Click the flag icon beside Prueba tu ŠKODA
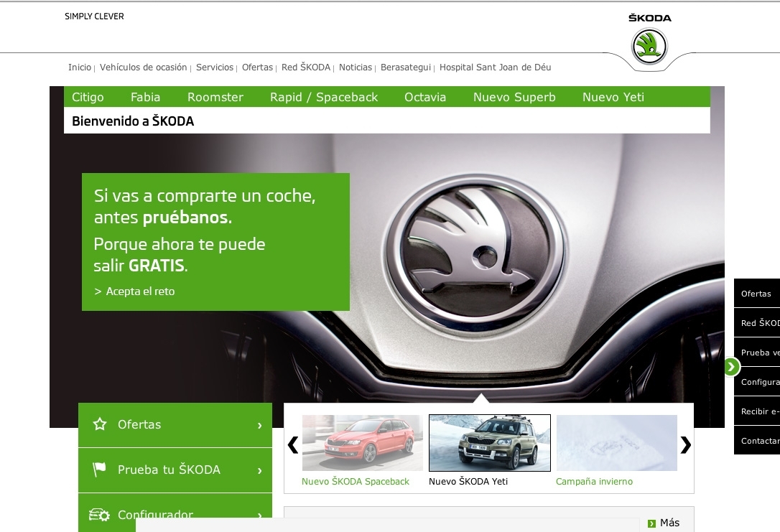 point(100,470)
